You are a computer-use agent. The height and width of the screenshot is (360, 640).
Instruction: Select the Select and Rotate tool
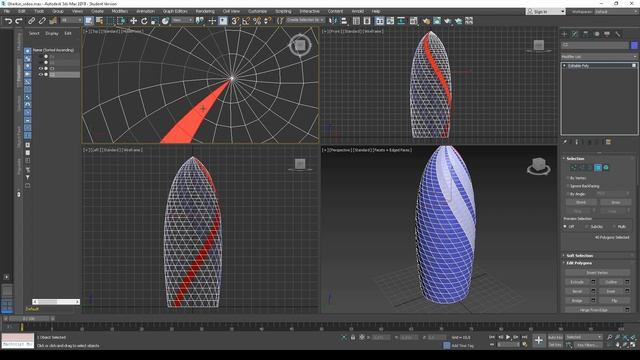tap(144, 21)
